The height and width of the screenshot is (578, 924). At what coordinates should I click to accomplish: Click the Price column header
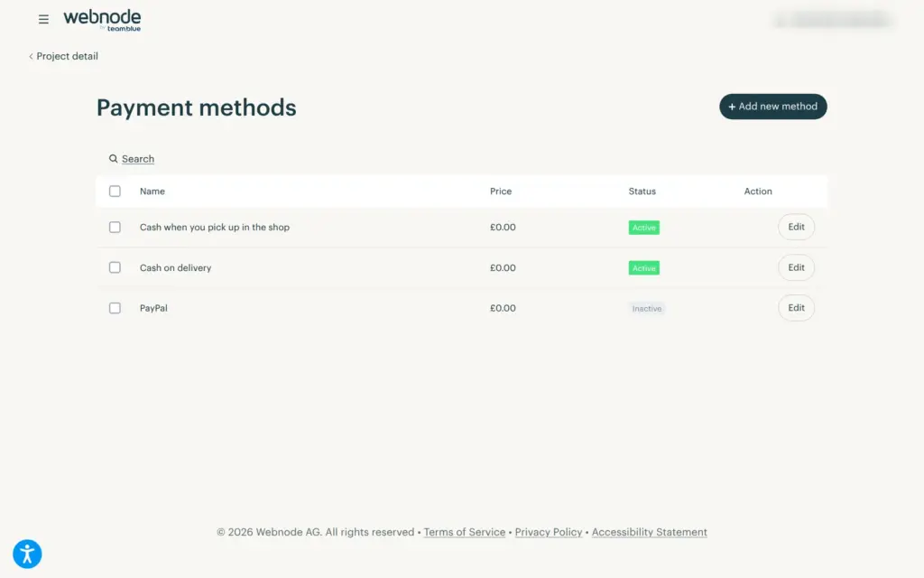coord(501,191)
